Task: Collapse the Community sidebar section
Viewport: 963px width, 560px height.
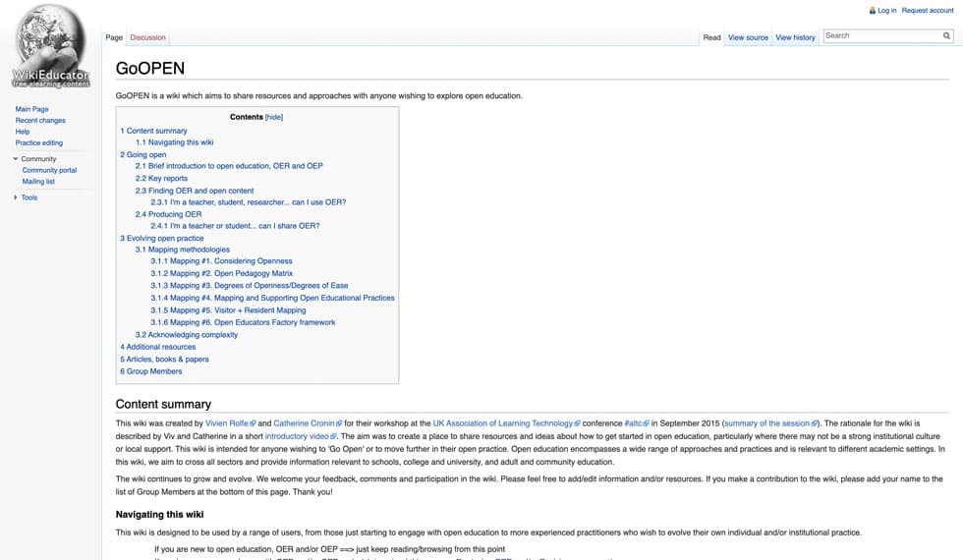Action: point(16,159)
